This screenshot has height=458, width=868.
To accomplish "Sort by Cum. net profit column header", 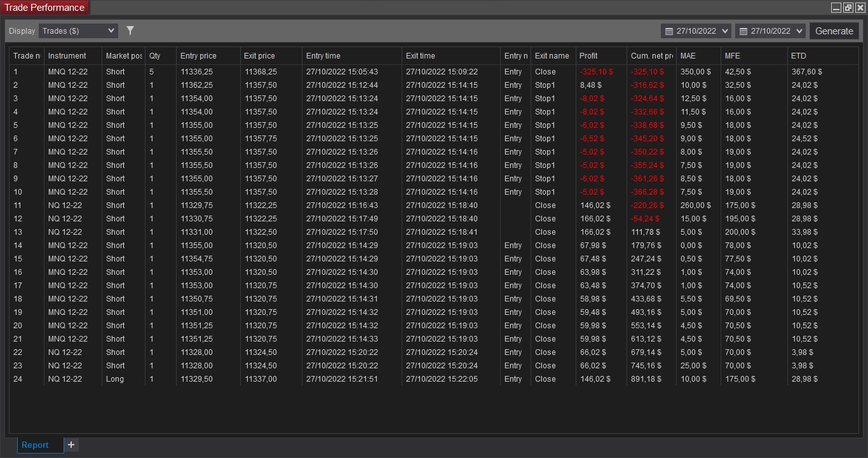I will pyautogui.click(x=651, y=56).
